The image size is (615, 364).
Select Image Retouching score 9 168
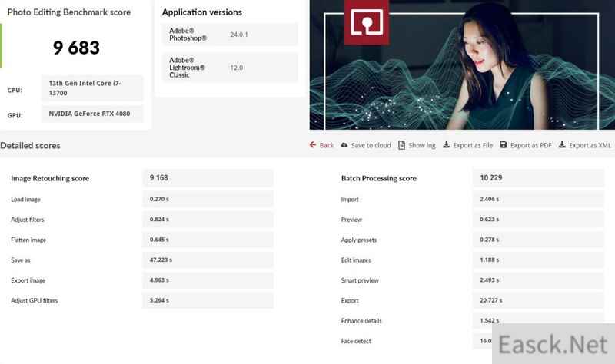point(208,178)
